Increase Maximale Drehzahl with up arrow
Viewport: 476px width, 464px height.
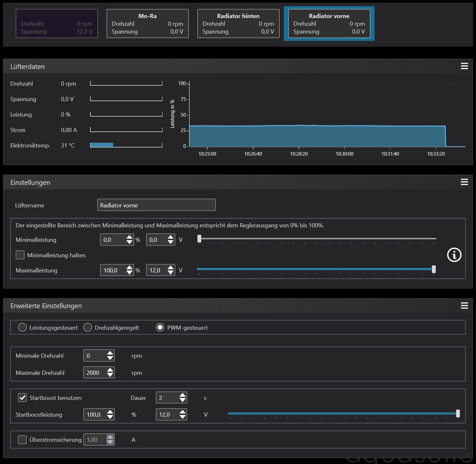click(110, 370)
